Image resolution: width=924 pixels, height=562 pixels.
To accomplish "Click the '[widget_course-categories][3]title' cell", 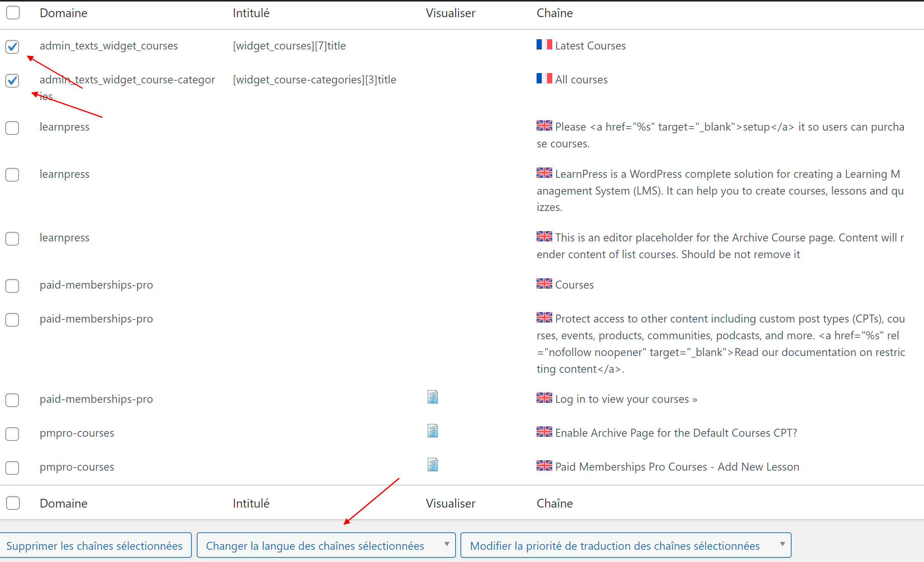I will click(x=314, y=80).
